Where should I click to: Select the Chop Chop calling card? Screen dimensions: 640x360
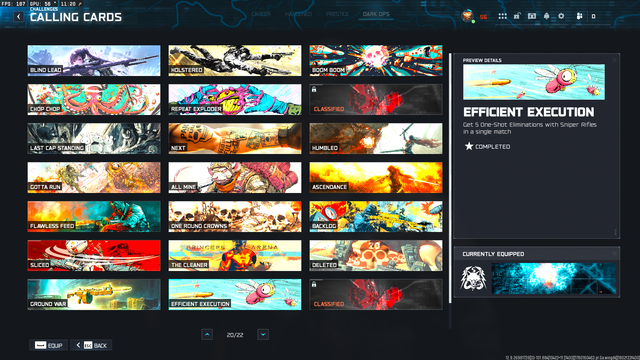pos(94,100)
